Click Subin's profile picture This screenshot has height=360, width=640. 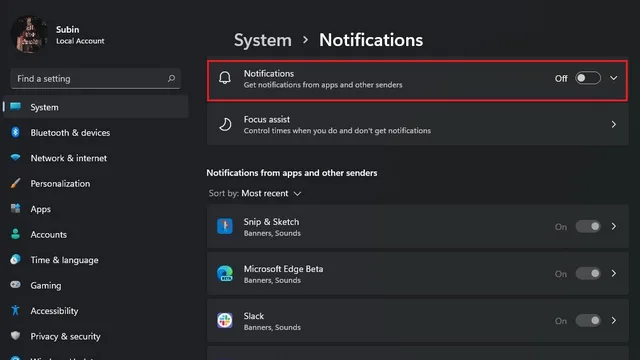pos(29,35)
